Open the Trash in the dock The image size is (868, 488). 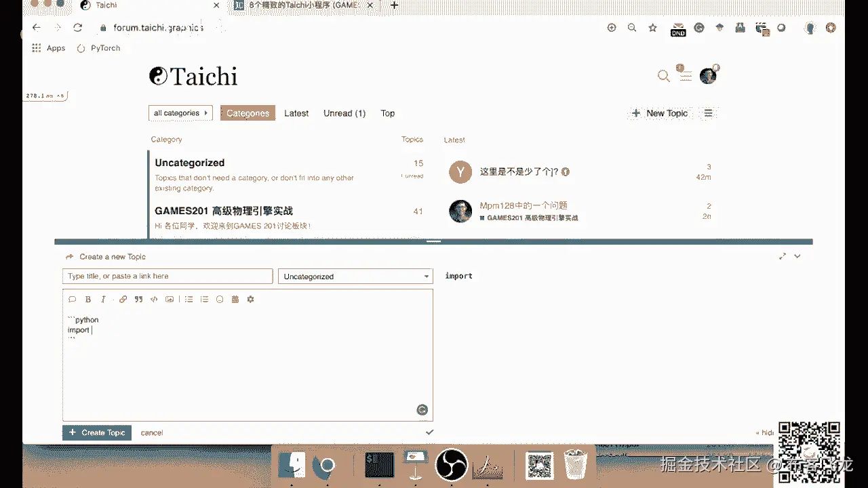point(576,465)
